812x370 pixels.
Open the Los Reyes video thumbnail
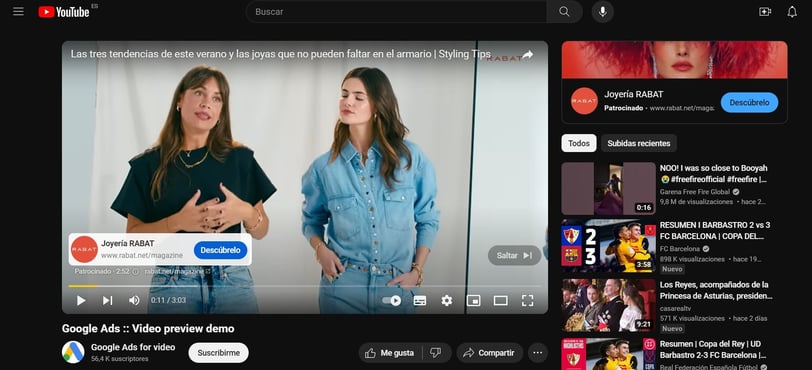[608, 305]
